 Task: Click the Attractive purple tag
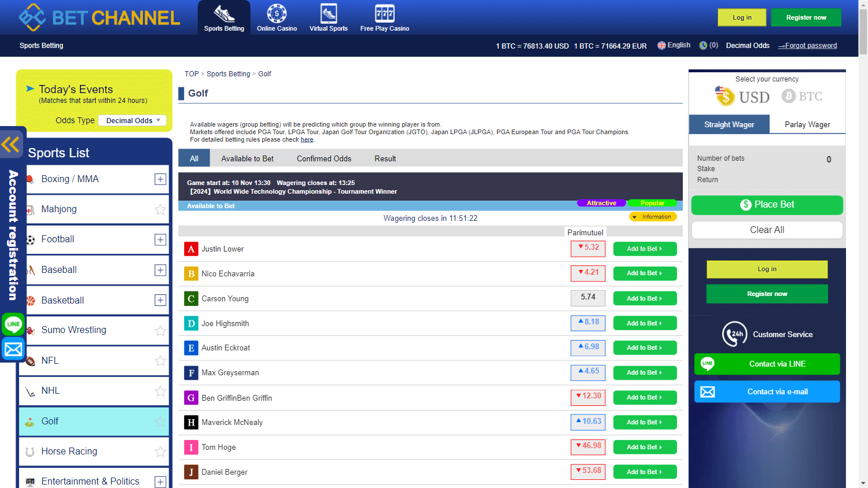click(x=602, y=203)
